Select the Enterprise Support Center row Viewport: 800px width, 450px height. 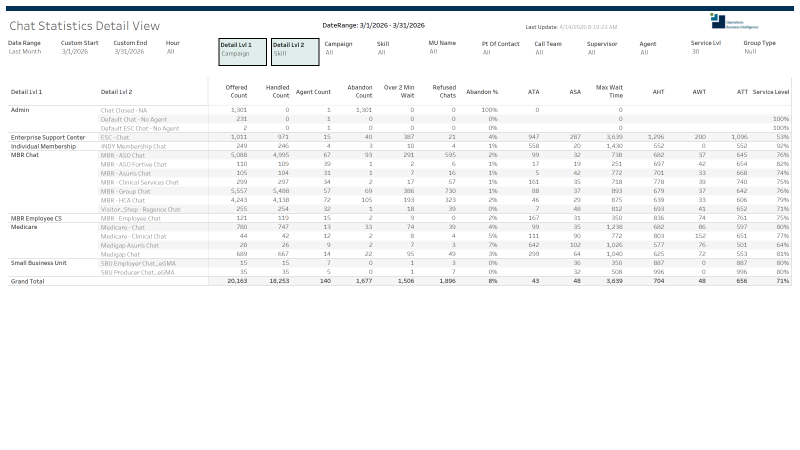coord(49,136)
